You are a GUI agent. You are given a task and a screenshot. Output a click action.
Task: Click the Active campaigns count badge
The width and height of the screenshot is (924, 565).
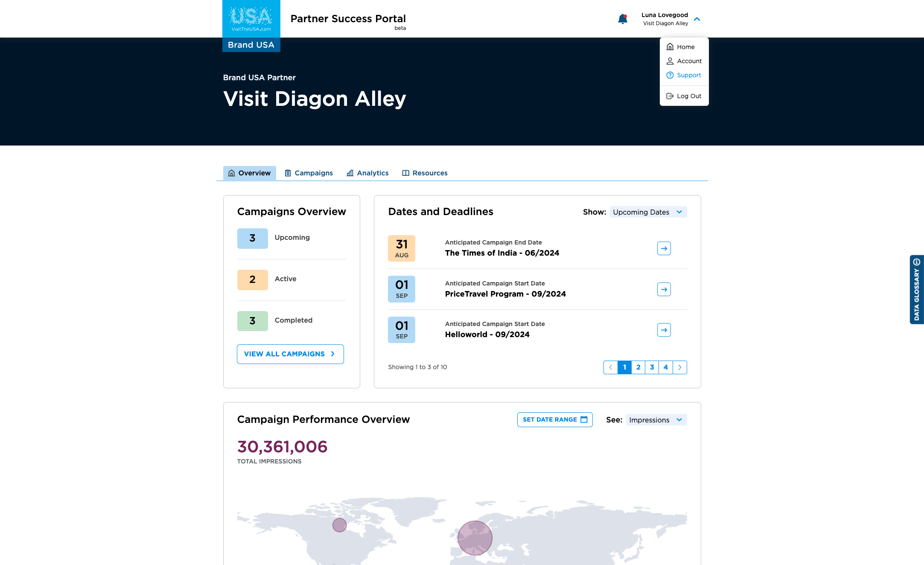point(253,280)
